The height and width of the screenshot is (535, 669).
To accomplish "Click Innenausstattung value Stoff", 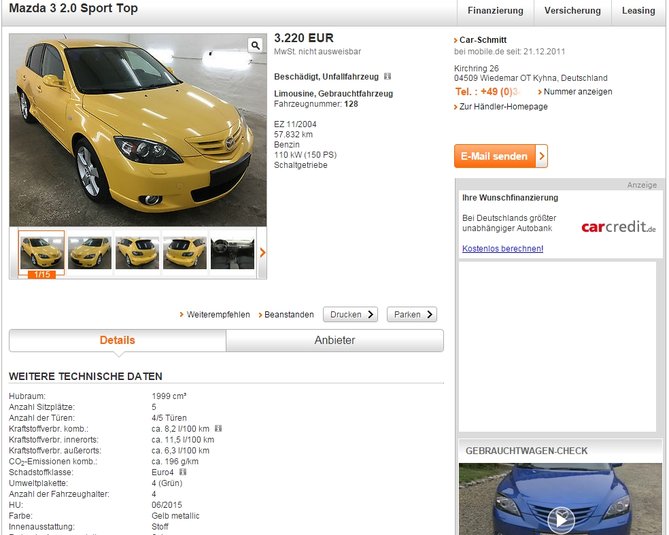I will coord(160,526).
